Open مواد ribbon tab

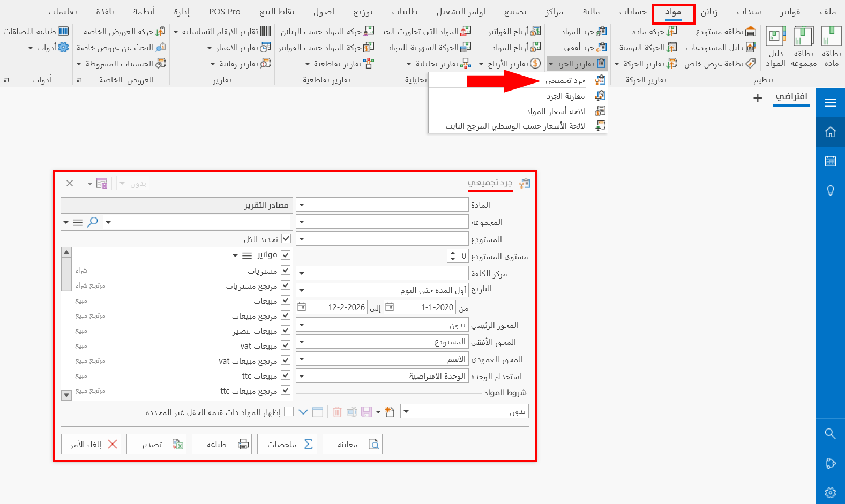click(674, 13)
